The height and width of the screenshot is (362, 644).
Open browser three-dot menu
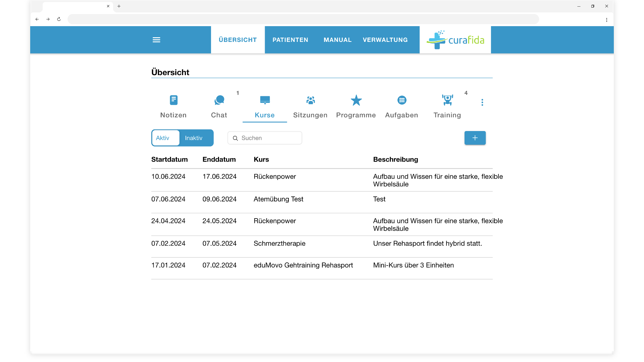coord(606,20)
